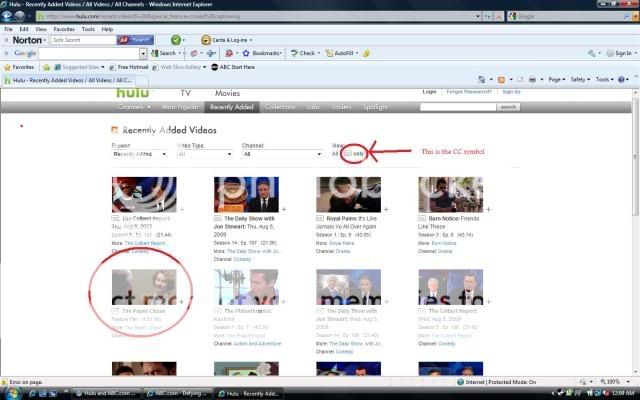
Task: Click the Norton logo in the toolbar
Action: (27, 40)
